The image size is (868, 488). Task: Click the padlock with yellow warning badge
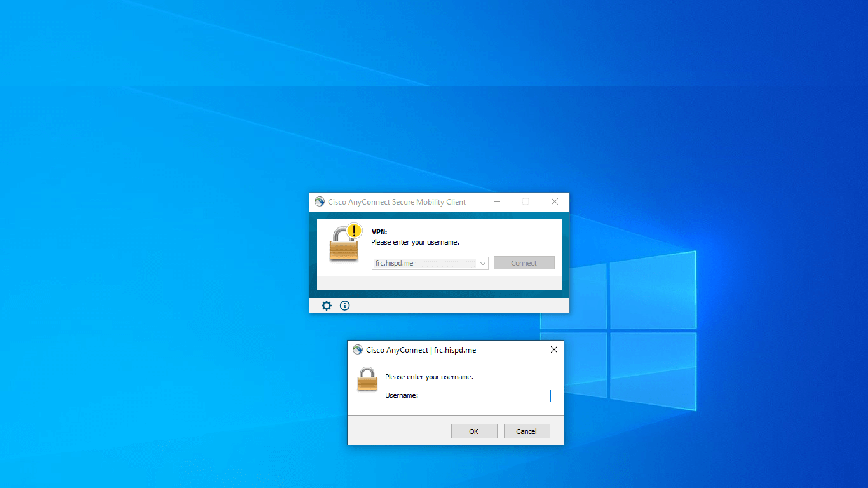345,242
